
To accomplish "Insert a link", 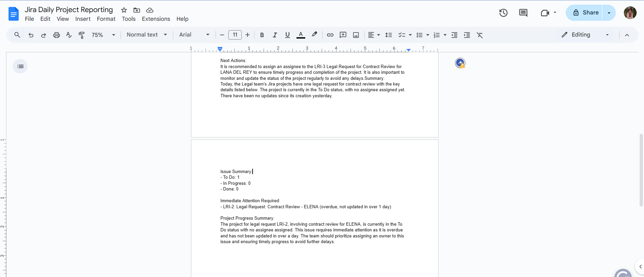I will click(330, 35).
